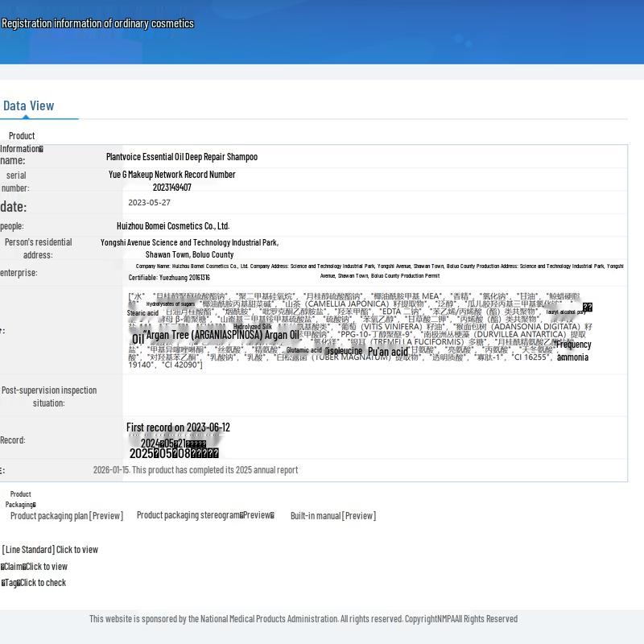
Task: Open Tag click to check link
Action: pyautogui.click(x=34, y=583)
